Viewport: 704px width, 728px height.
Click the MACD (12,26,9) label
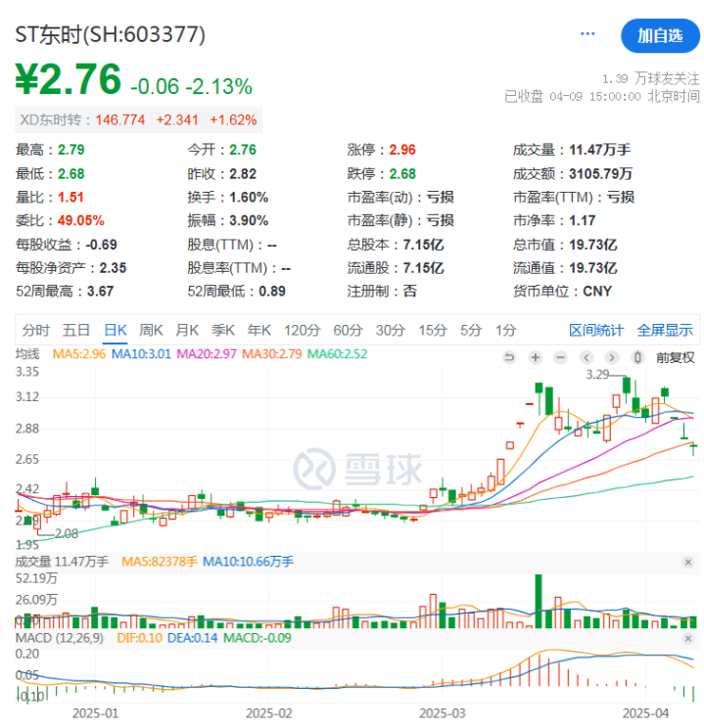coord(60,638)
